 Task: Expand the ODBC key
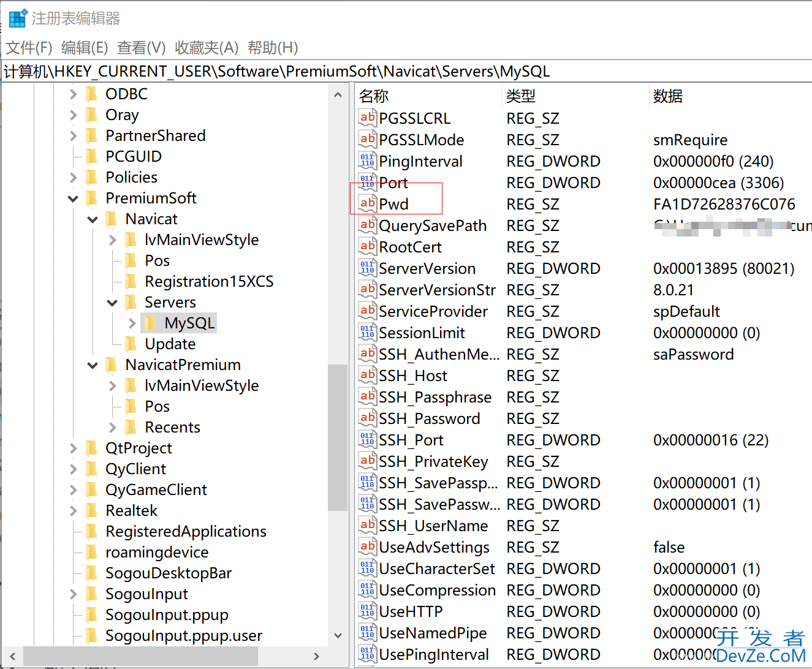click(x=73, y=94)
